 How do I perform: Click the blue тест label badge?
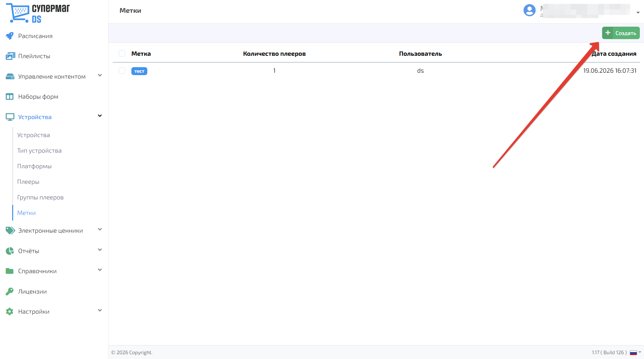point(139,71)
